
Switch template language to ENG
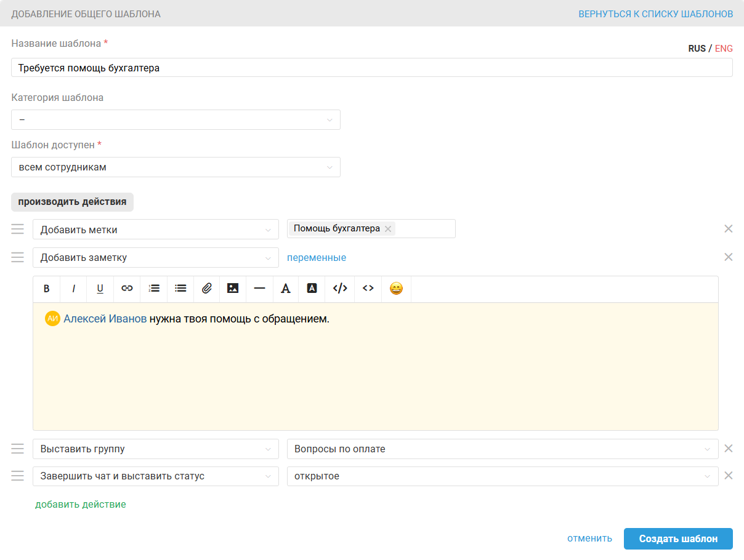point(724,49)
